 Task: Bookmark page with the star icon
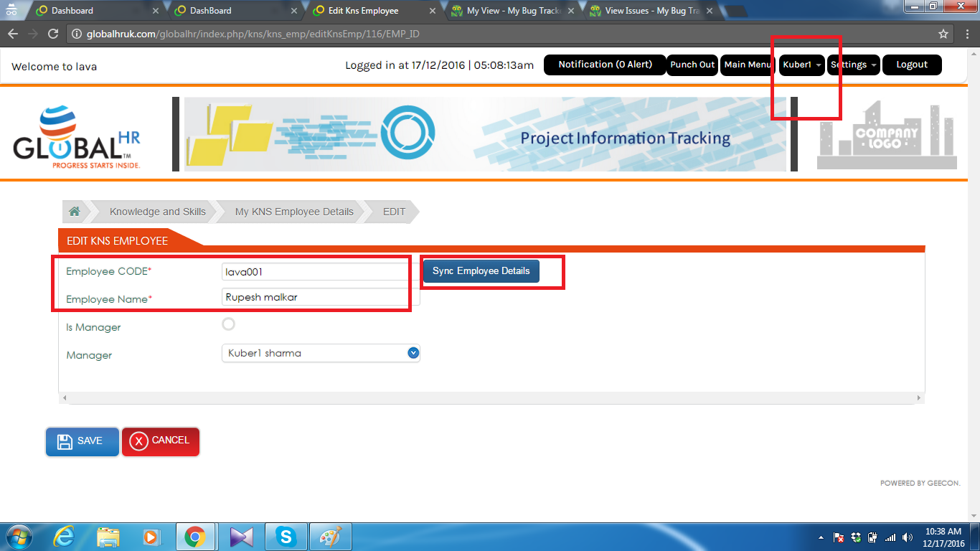pyautogui.click(x=943, y=34)
